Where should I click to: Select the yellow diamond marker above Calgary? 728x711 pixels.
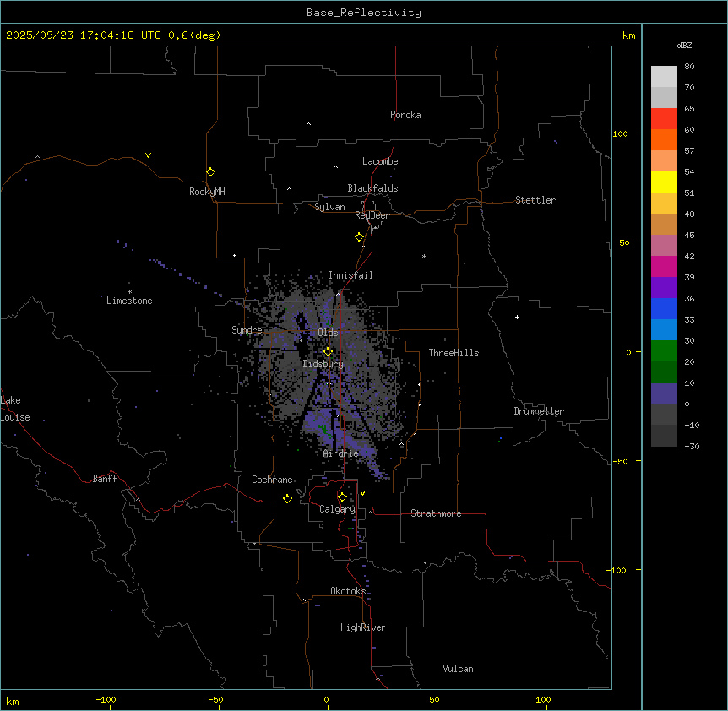coord(342,497)
